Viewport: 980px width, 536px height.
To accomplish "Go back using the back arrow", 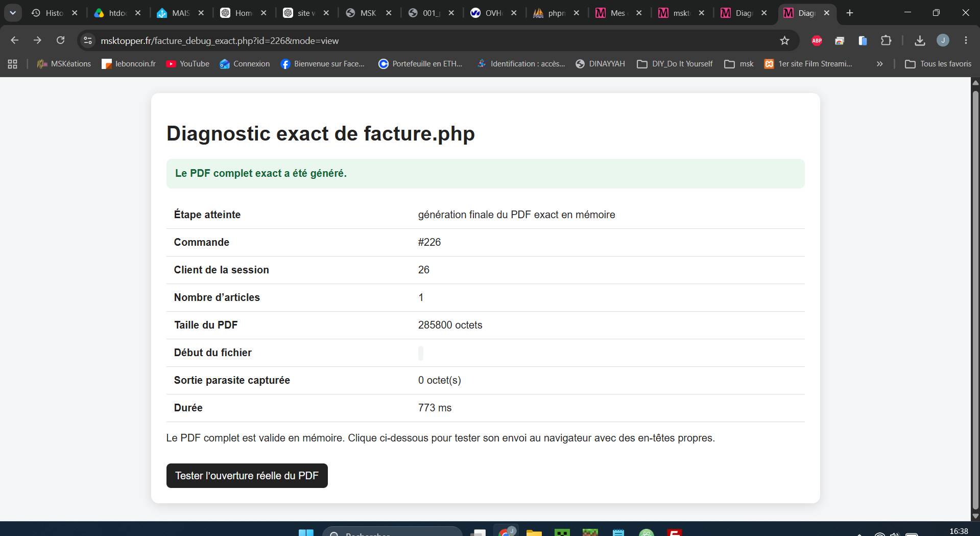I will 14,40.
